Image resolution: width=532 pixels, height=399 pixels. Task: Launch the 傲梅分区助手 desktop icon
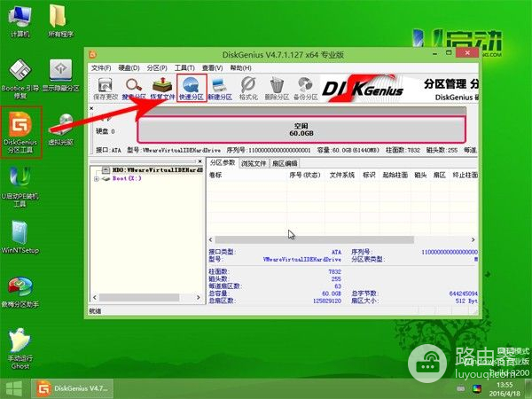pos(20,292)
